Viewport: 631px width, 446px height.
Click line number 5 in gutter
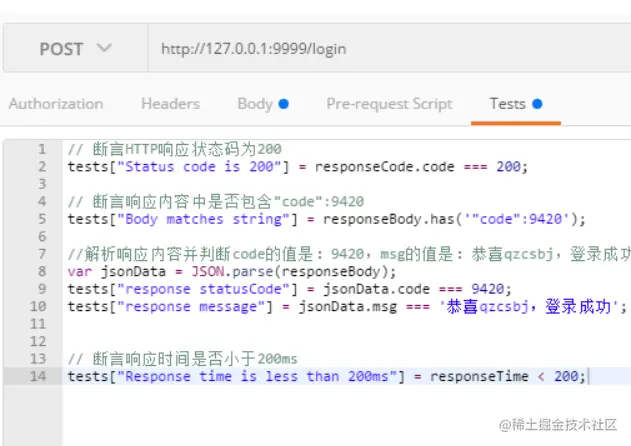click(42, 219)
